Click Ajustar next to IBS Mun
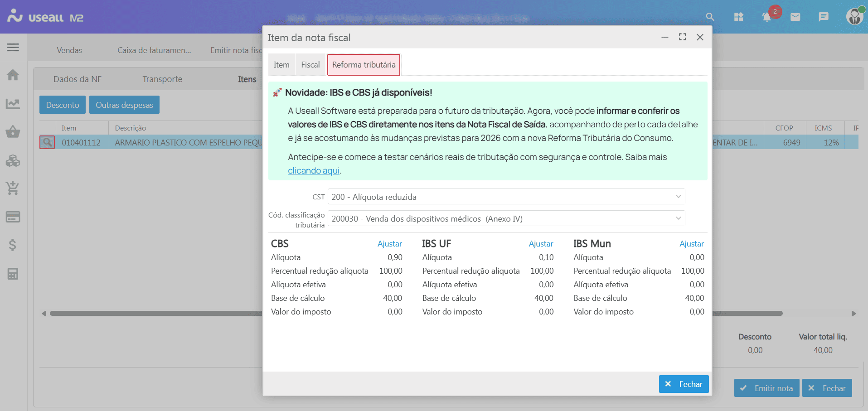This screenshot has width=868, height=411. (691, 244)
